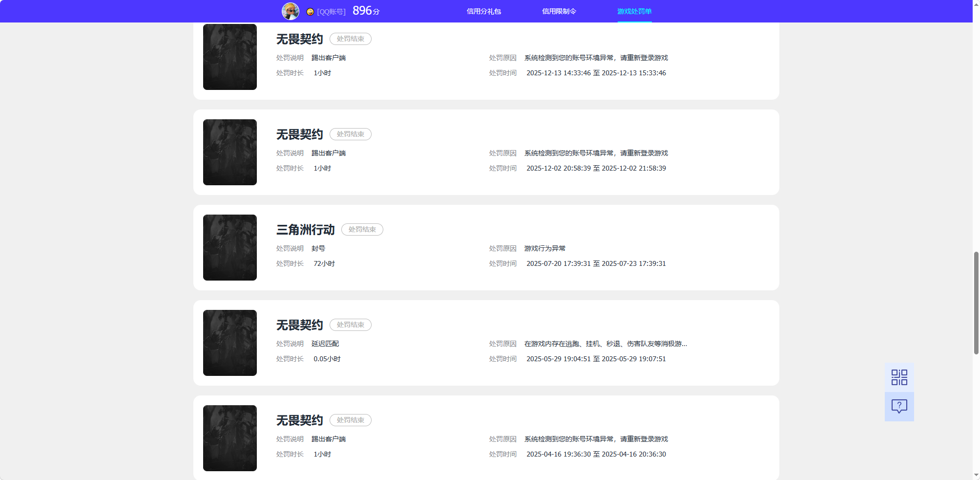
Task: Click 无畏契约 title of 2025-12-02 record
Action: pos(300,134)
